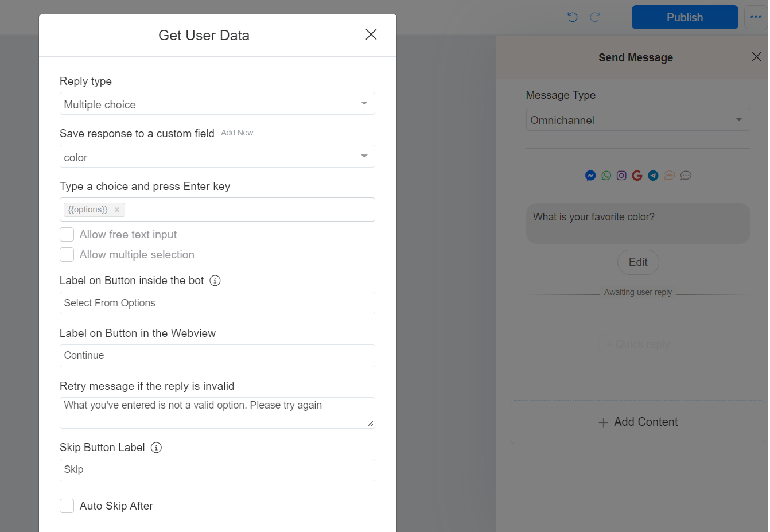Select the Google Business Messages channel icon

pos(637,175)
